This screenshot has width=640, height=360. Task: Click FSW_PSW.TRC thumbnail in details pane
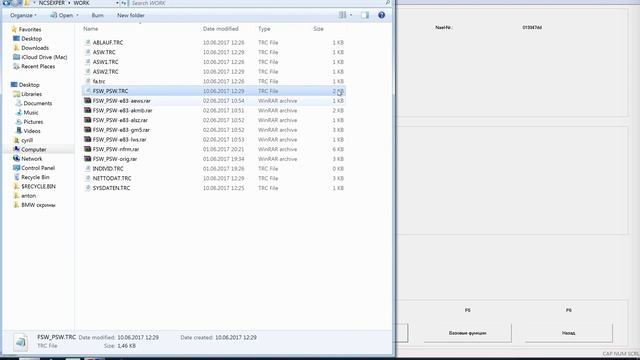pos(20,342)
